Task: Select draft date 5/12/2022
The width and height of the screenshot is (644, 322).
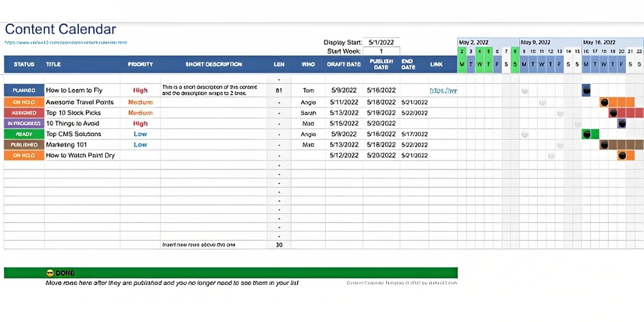Action: [x=344, y=156]
